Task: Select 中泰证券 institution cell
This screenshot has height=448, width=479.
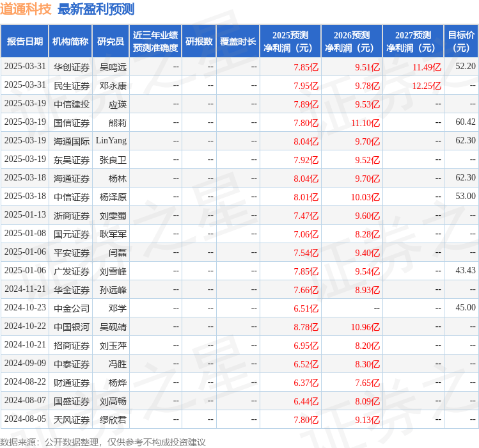Action: point(72,364)
